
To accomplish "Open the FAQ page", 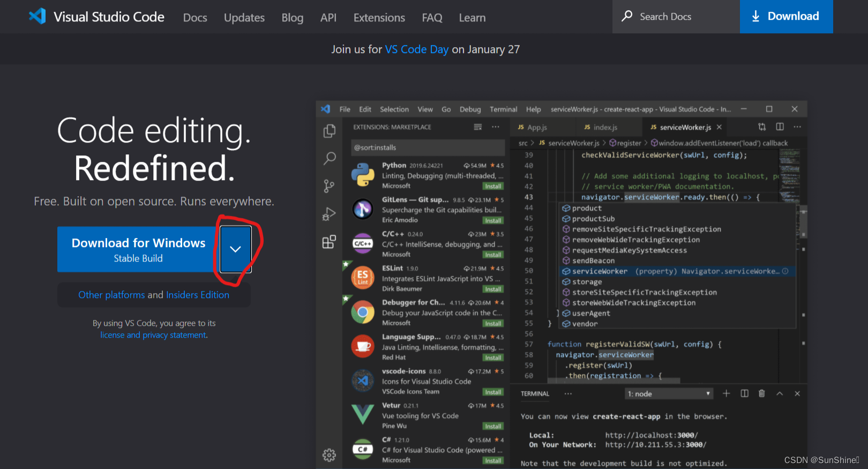I will tap(432, 18).
